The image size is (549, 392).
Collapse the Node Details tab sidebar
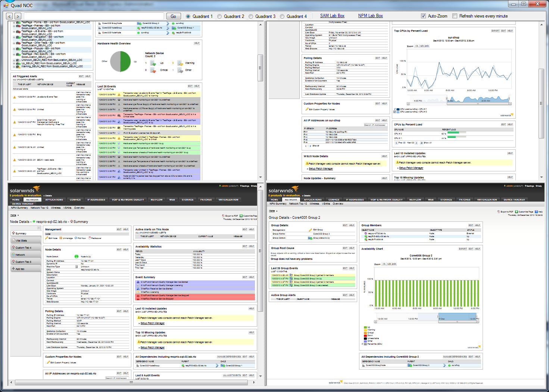pyautogui.click(x=38, y=228)
